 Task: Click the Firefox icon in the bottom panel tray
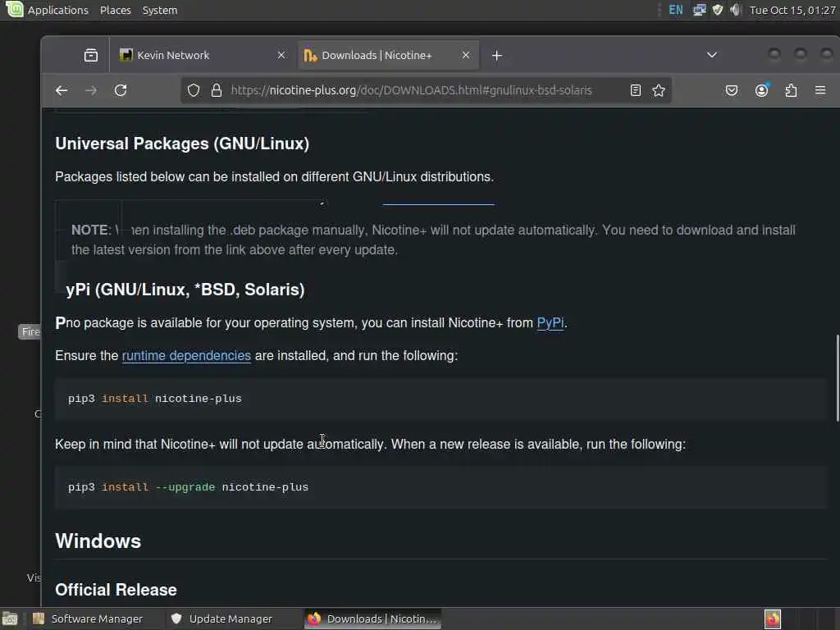772,619
